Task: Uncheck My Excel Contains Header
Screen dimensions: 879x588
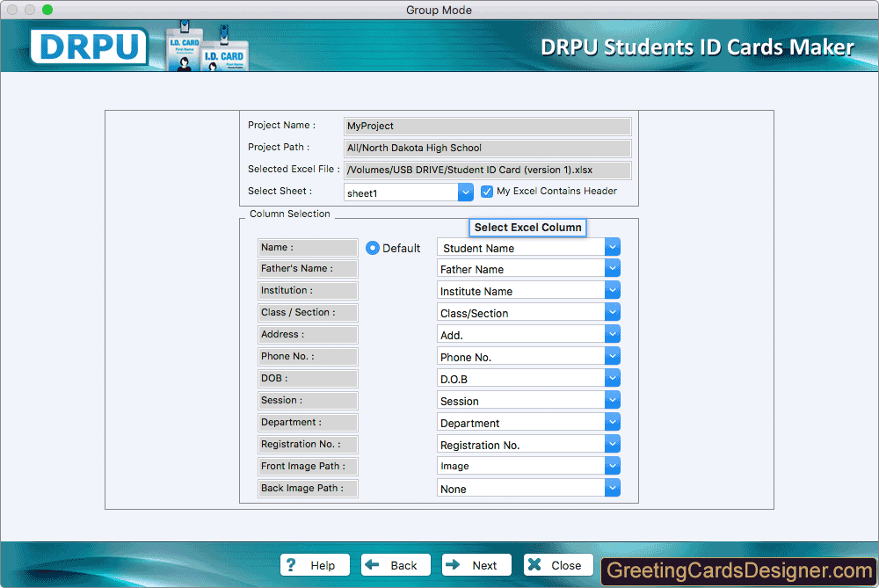Action: point(487,192)
